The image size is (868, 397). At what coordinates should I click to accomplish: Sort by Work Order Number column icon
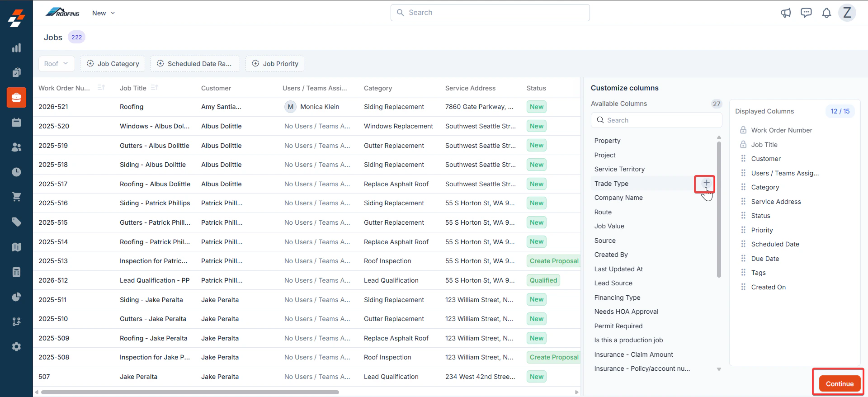coord(101,88)
